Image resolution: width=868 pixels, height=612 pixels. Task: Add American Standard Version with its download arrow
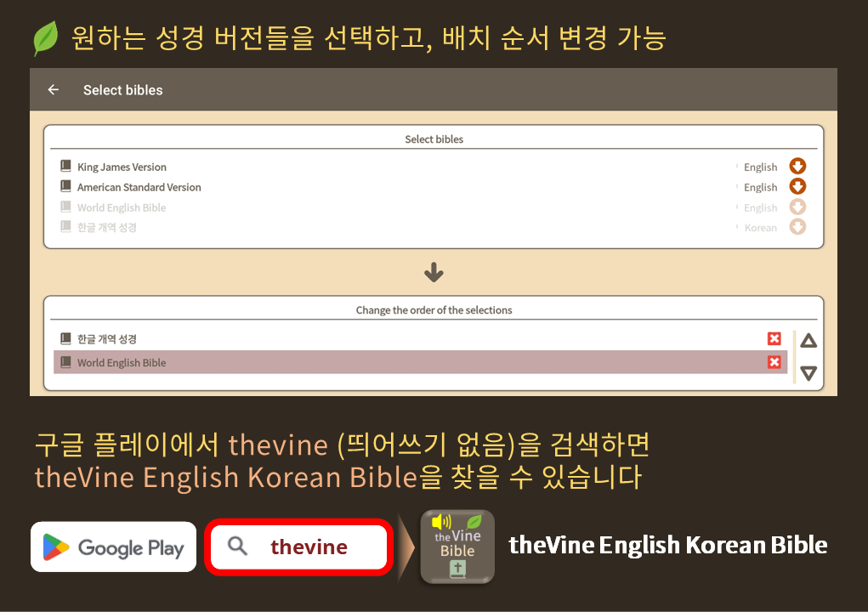pyautogui.click(x=797, y=186)
